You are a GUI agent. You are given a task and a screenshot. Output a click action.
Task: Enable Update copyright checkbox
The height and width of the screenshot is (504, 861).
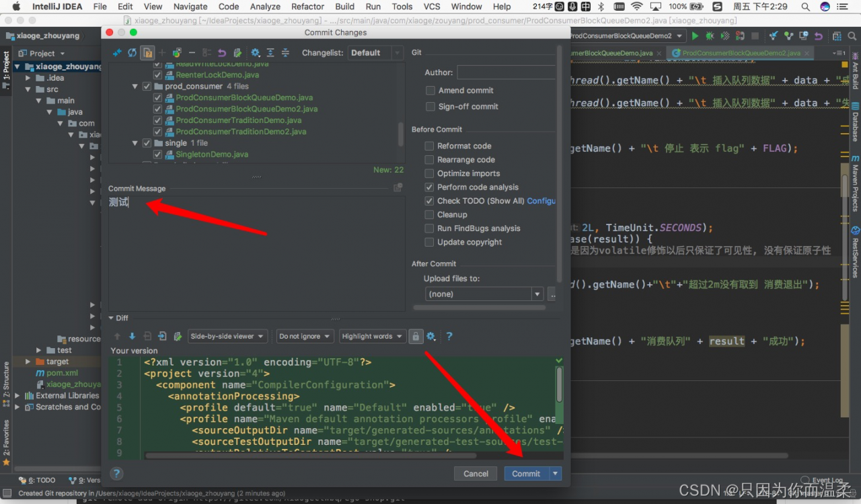tap(429, 242)
